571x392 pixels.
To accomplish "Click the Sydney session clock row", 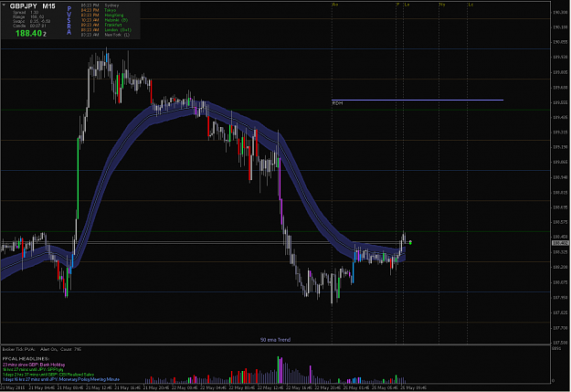I will [x=100, y=5].
